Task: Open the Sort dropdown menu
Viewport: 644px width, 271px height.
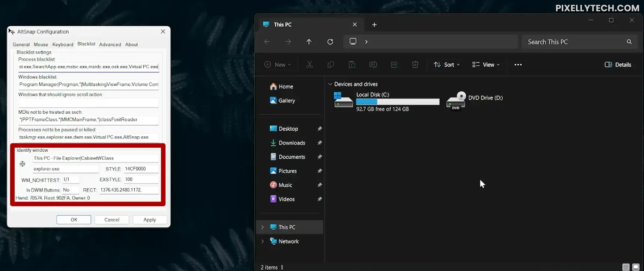Action: (x=447, y=65)
